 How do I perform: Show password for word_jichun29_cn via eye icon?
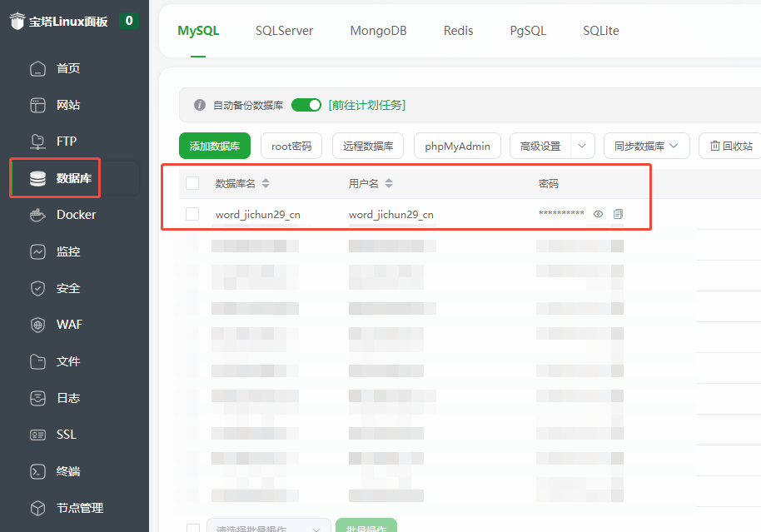point(598,214)
